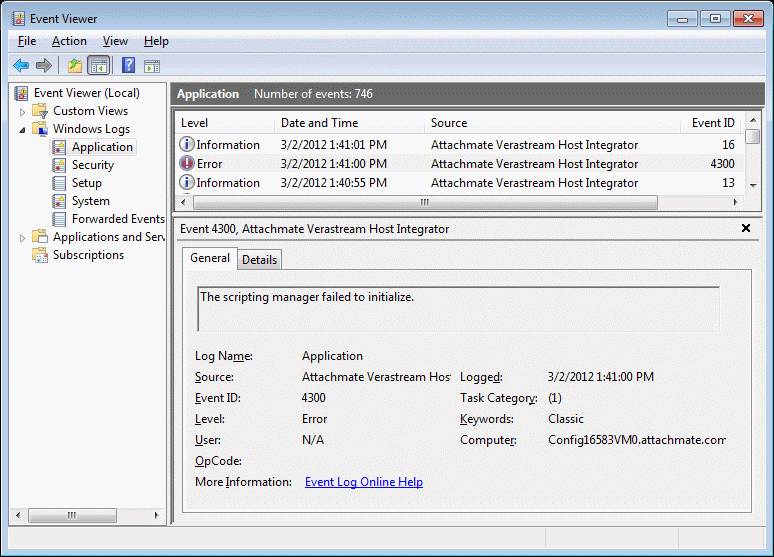Select the Subscriptions tree item
The width and height of the screenshot is (774, 557).
click(x=88, y=255)
